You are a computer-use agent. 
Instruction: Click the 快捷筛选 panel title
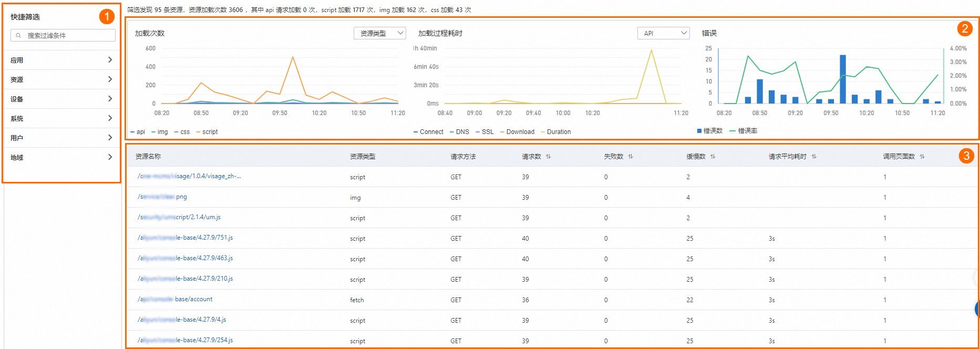coord(25,17)
